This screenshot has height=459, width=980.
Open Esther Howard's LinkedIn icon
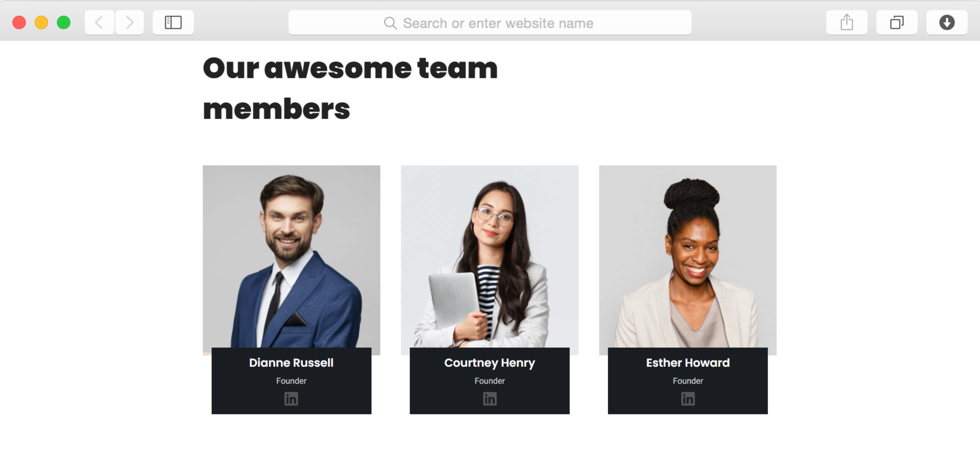[x=688, y=399]
